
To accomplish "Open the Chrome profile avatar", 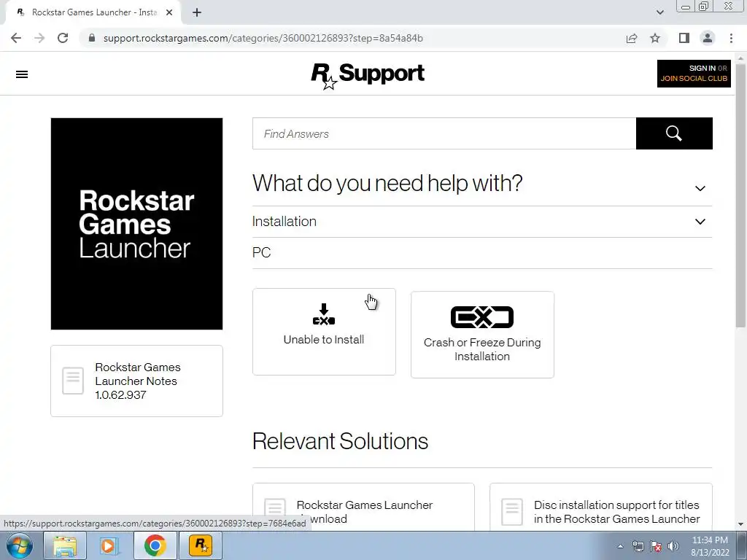I will (x=708, y=38).
